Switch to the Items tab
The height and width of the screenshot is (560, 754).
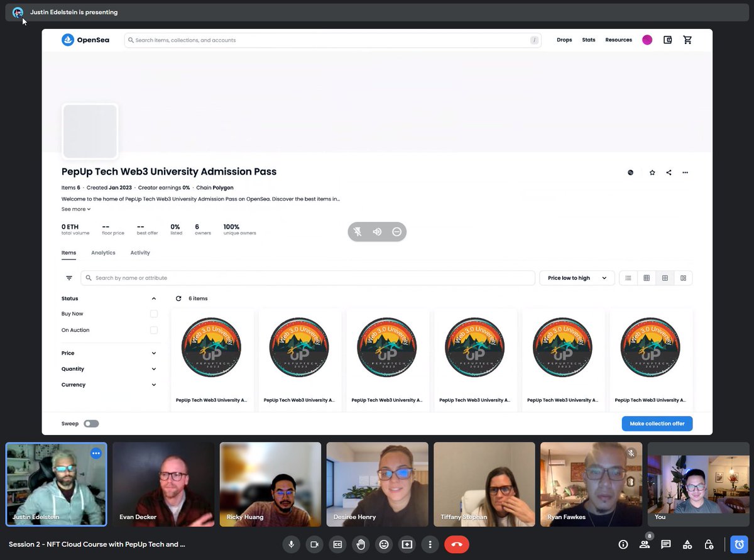click(x=68, y=253)
